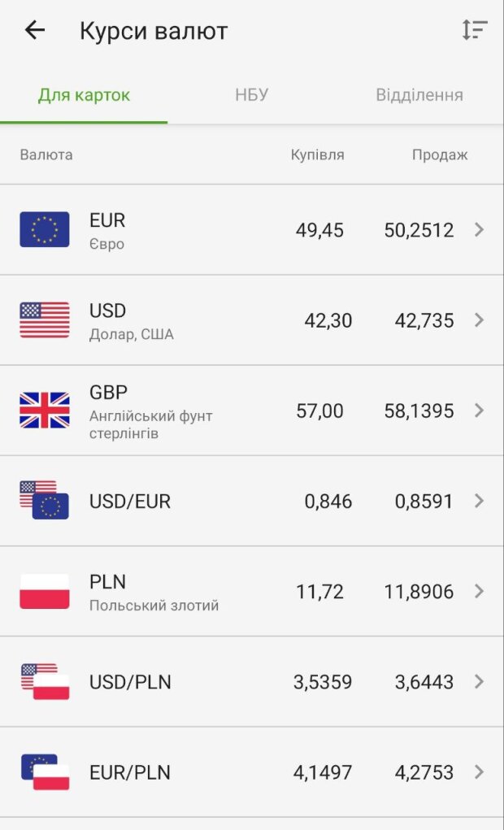Switch to the Відділення tab
The width and height of the screenshot is (504, 830).
419,95
